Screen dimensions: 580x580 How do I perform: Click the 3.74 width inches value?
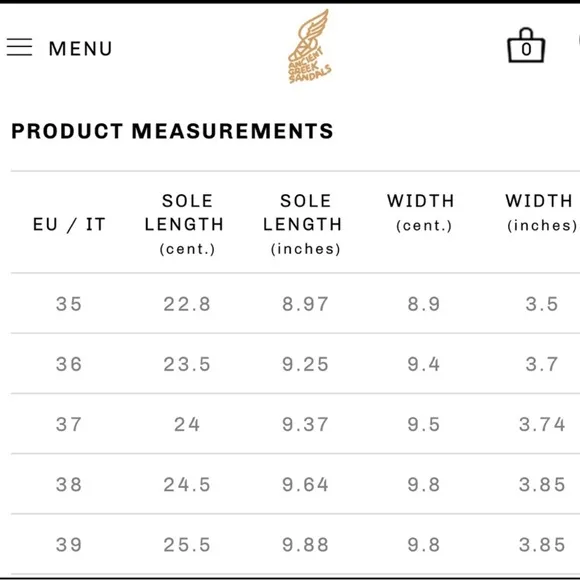[542, 424]
